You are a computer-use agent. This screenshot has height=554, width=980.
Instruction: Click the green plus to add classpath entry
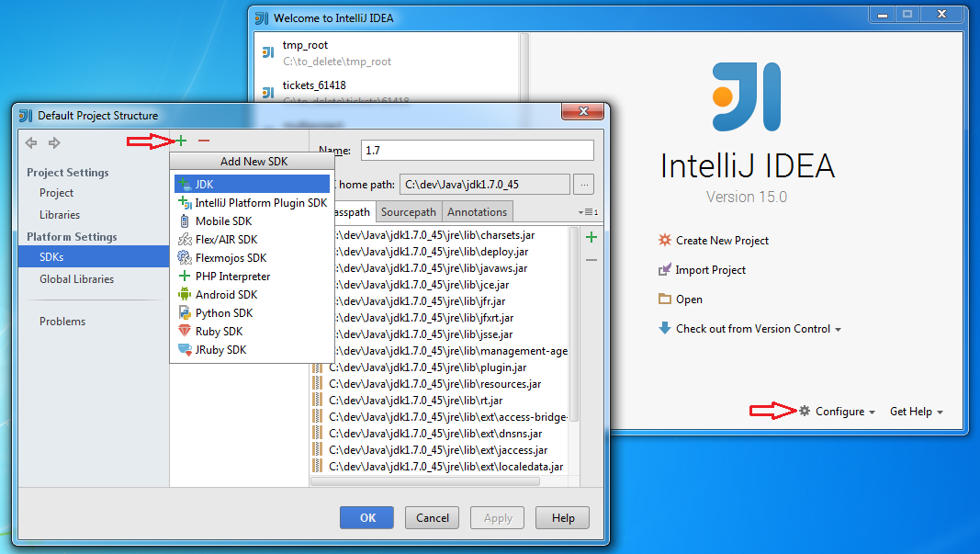tap(591, 237)
